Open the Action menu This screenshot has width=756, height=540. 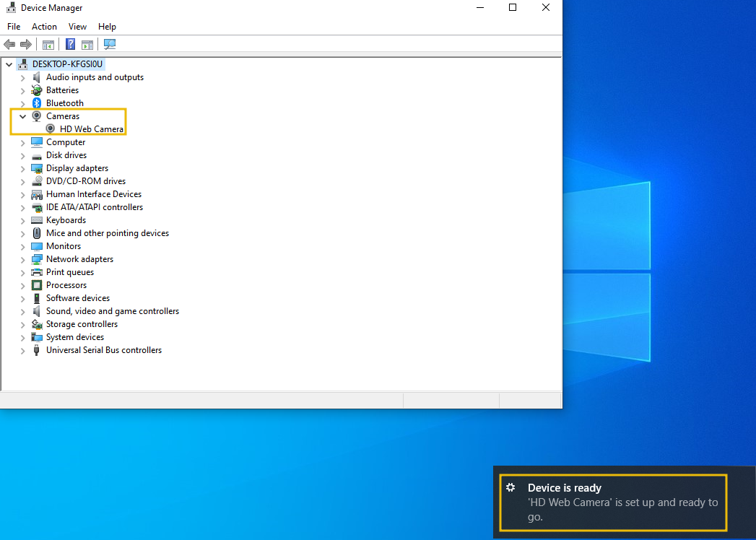[x=44, y=27]
